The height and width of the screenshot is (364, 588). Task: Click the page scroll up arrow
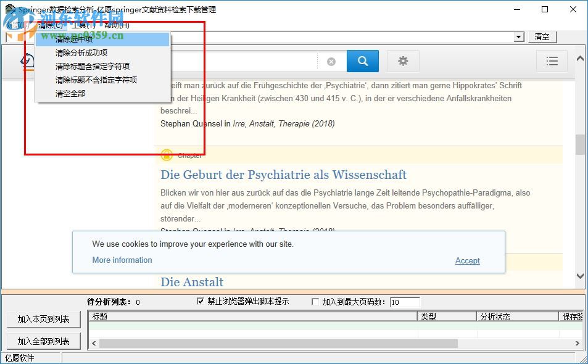click(x=580, y=59)
